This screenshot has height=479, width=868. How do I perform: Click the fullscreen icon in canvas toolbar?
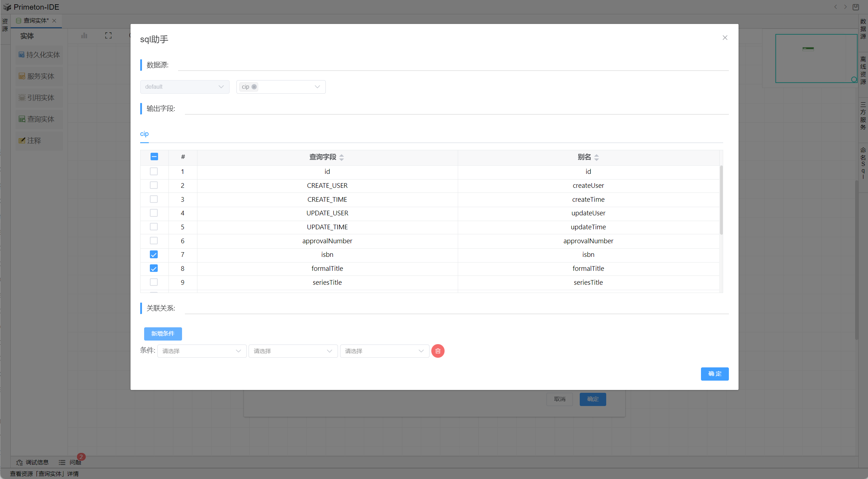click(x=108, y=35)
